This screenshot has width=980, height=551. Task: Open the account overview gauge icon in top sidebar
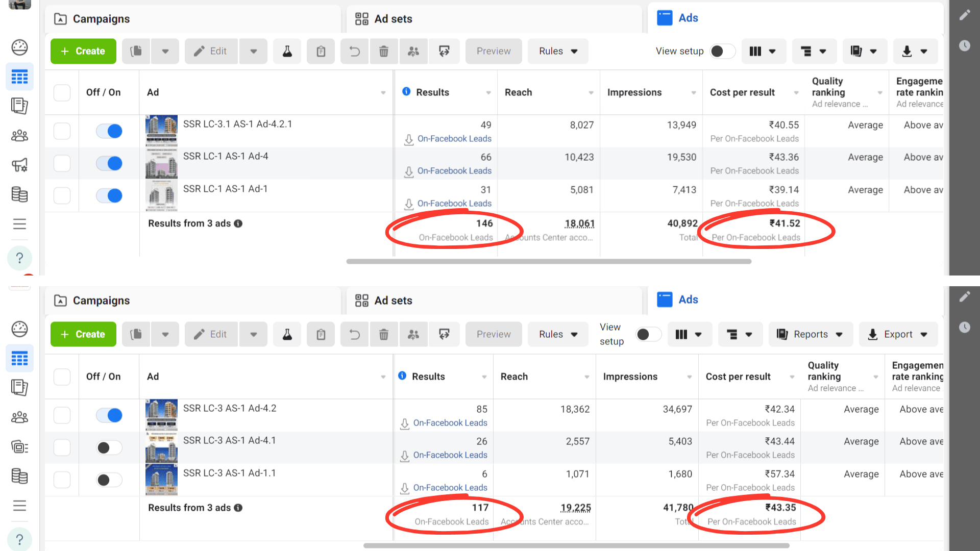click(19, 47)
